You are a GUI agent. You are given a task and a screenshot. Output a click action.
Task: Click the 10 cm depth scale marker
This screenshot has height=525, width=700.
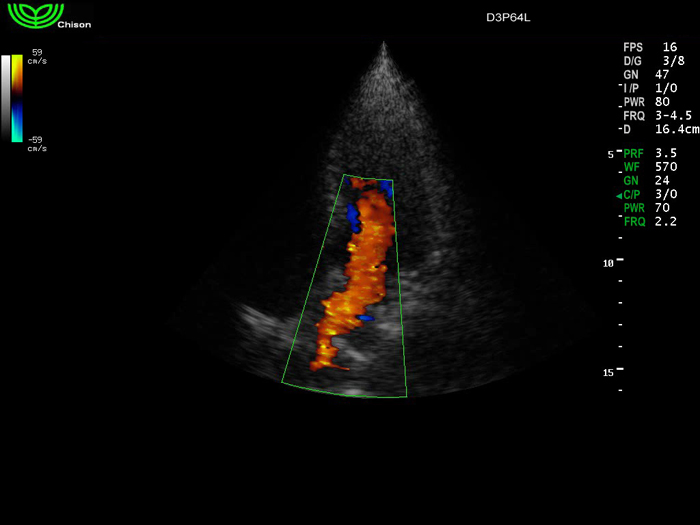click(x=614, y=262)
